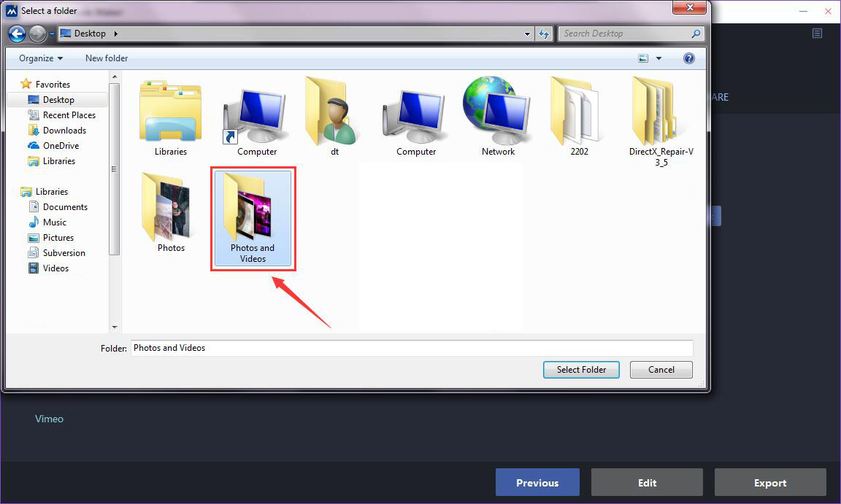
Task: Click the search magnifier icon
Action: tap(696, 34)
